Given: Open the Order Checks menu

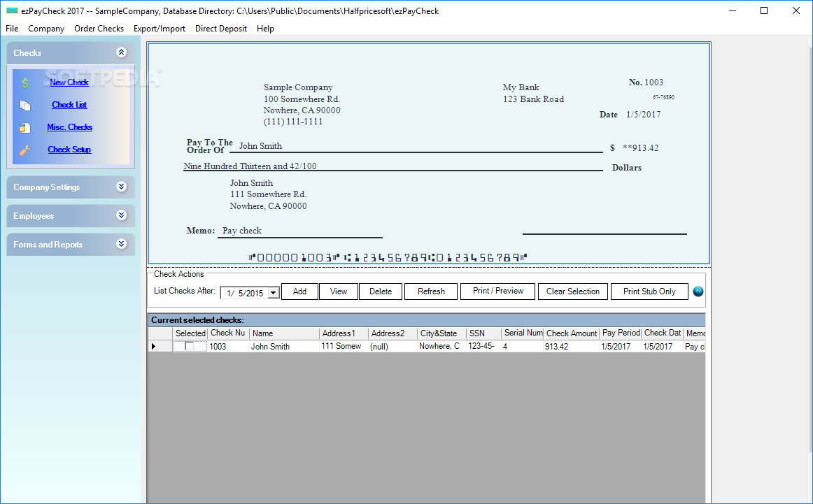Looking at the screenshot, I should (x=99, y=29).
